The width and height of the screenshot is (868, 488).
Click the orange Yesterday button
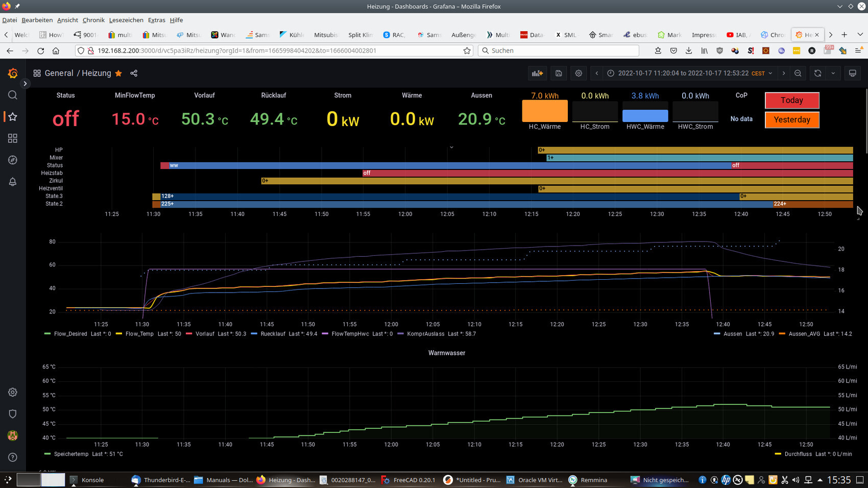(x=791, y=120)
